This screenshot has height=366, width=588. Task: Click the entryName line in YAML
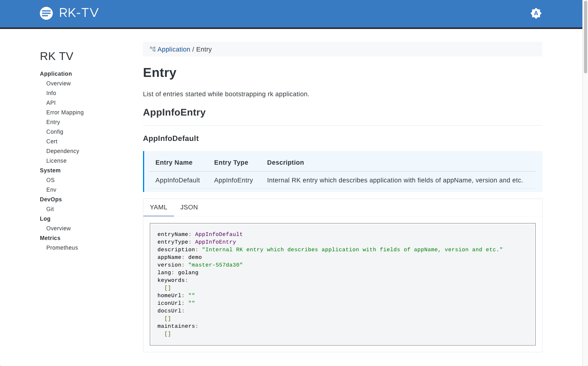(200, 234)
